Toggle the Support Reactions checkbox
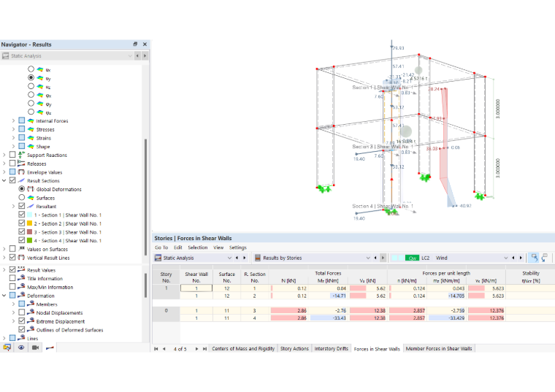Image resolution: width=555 pixels, height=392 pixels. point(12,155)
